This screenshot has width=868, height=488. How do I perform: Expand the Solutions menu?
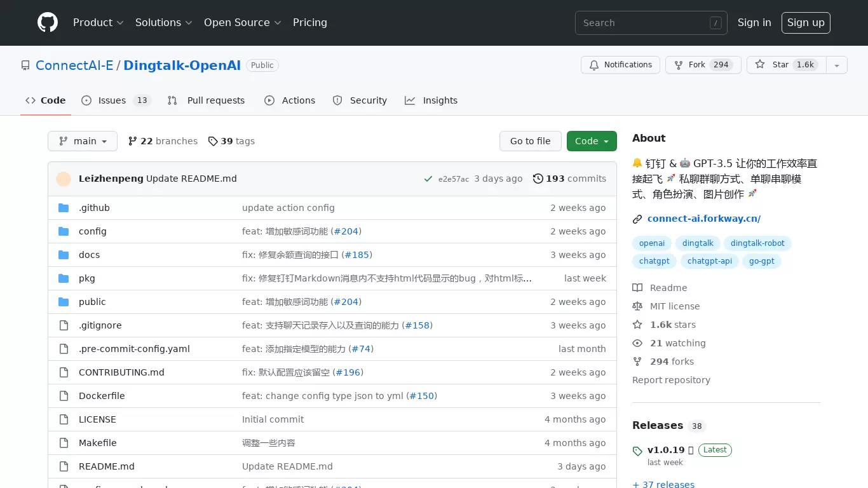point(164,23)
